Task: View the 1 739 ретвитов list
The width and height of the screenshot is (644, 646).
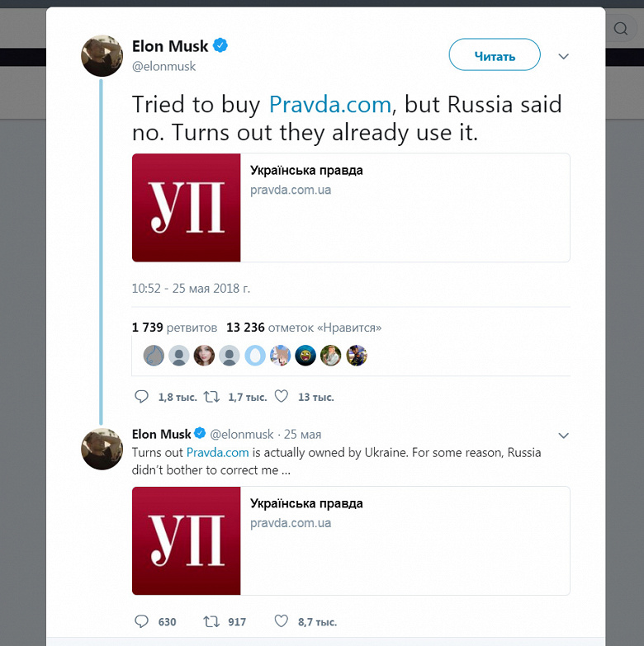Action: (x=174, y=328)
